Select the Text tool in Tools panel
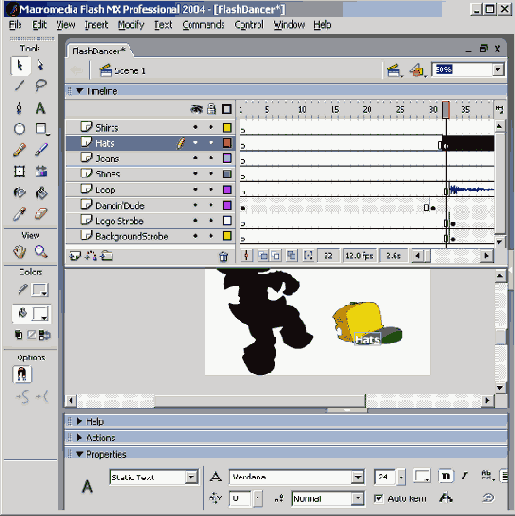The image size is (515, 516). tap(40, 108)
